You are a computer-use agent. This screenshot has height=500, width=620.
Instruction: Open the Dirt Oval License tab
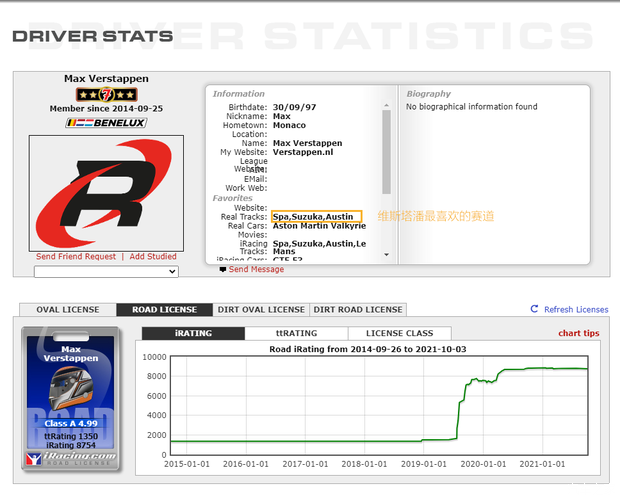259,310
